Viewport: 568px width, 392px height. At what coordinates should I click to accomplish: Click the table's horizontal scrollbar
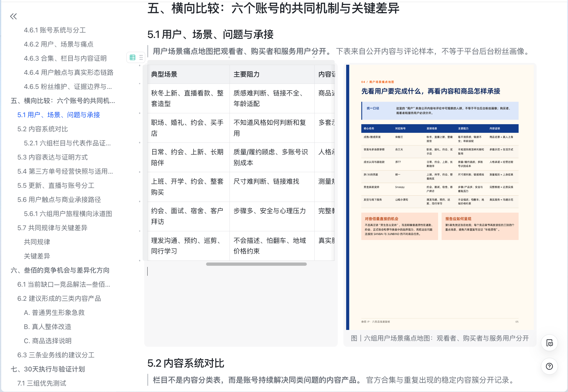pos(256,264)
